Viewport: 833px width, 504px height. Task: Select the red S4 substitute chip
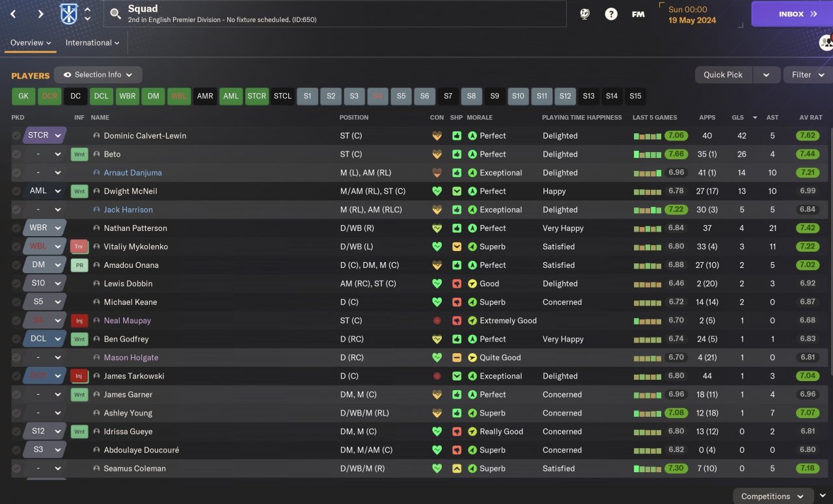[x=377, y=96]
